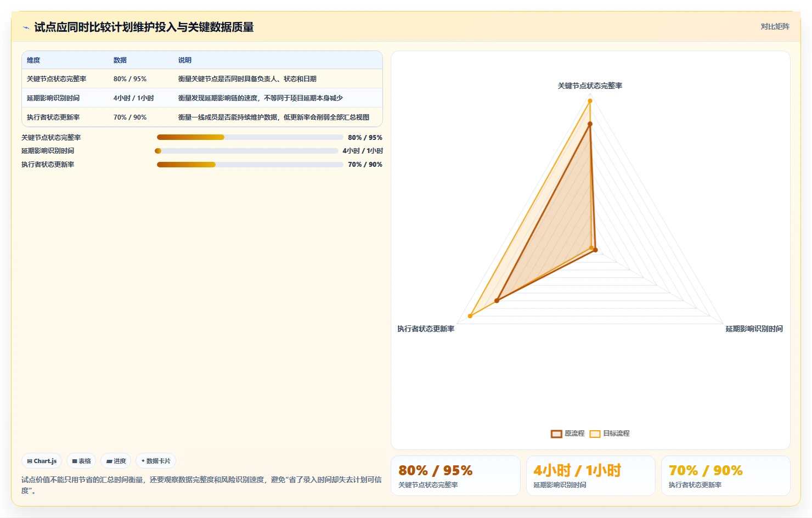Click the 数据卡片 tag chip
This screenshot has height=518, width=812.
156,461
